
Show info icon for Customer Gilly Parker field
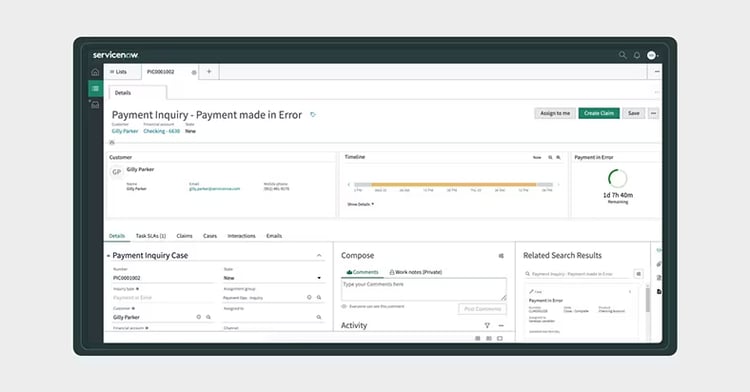click(199, 317)
